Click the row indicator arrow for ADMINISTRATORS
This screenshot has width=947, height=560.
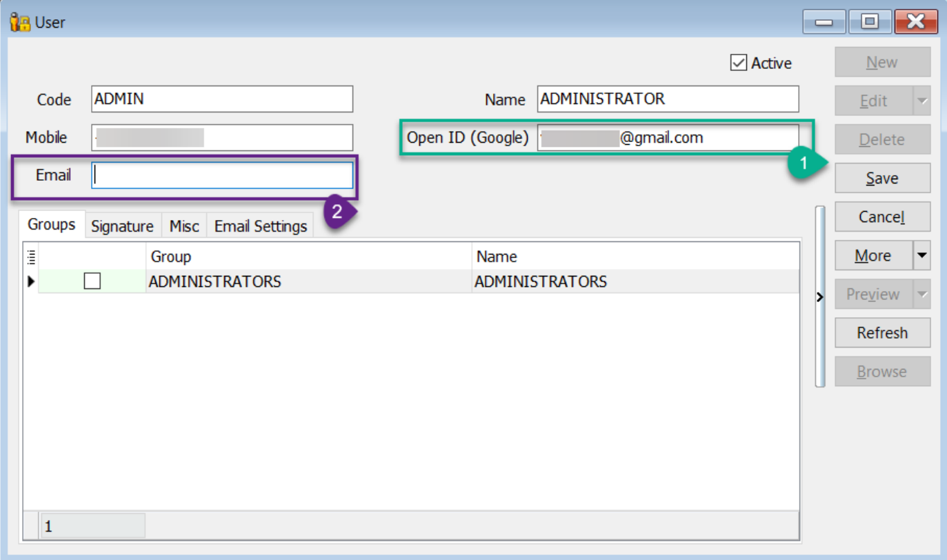click(30, 281)
